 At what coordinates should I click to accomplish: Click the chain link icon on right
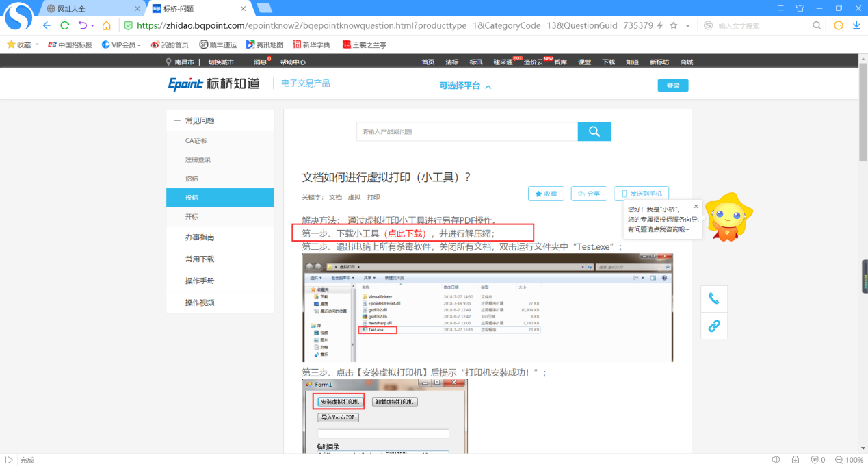click(x=714, y=326)
